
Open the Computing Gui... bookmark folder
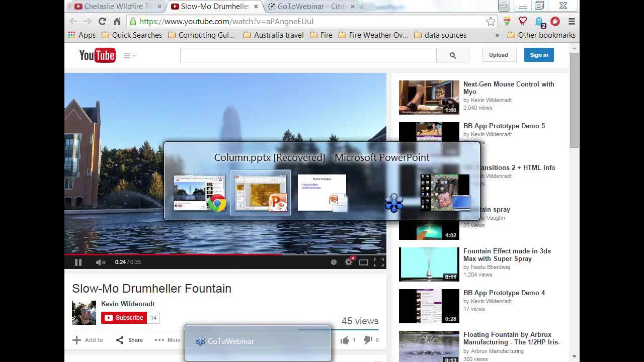click(x=201, y=35)
